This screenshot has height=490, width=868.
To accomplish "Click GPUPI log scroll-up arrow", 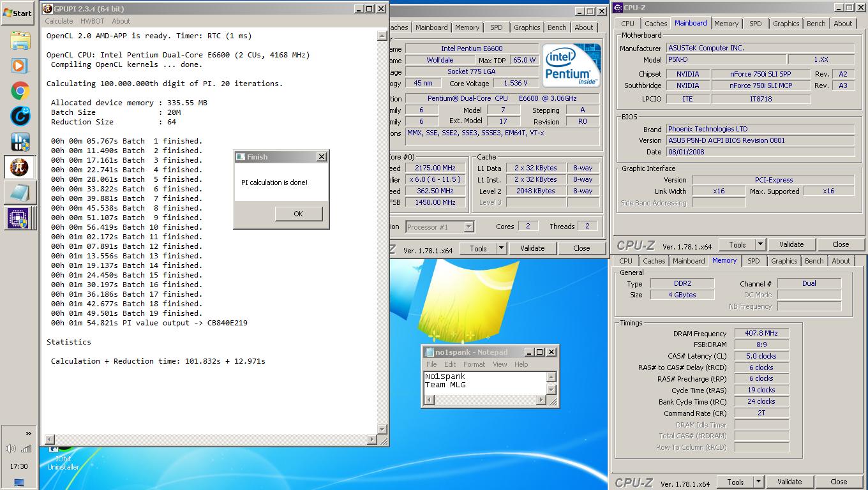I will pyautogui.click(x=382, y=36).
